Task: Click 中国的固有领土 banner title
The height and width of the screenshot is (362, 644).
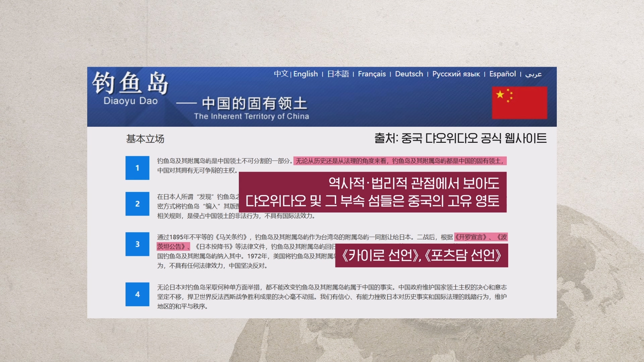Action: tap(254, 103)
